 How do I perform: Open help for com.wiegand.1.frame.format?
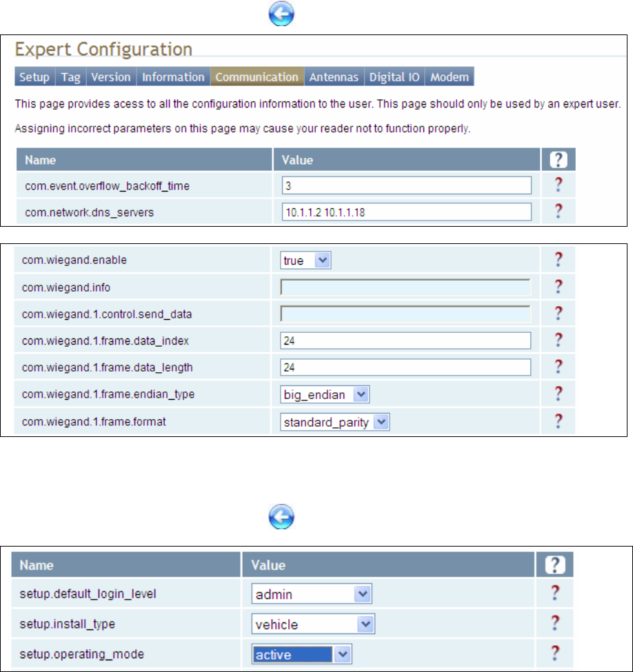click(x=558, y=421)
